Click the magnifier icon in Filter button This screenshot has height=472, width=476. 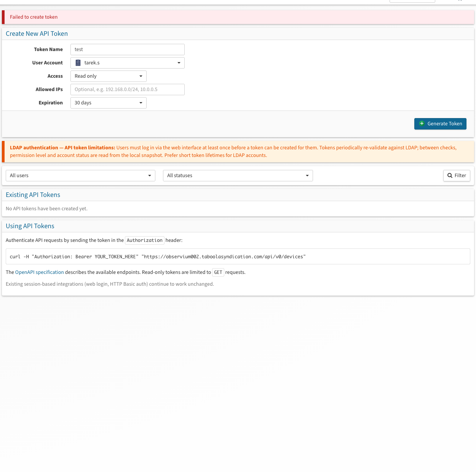tap(450, 176)
